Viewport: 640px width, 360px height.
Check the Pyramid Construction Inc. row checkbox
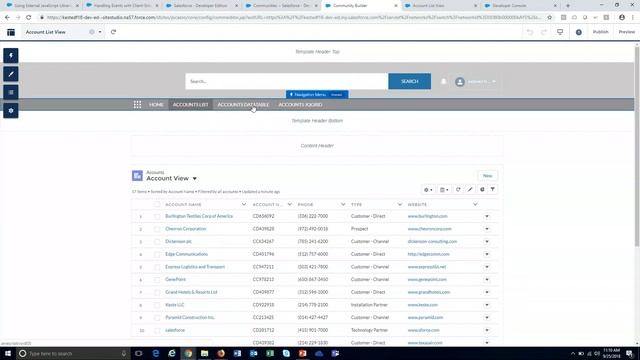157,318
